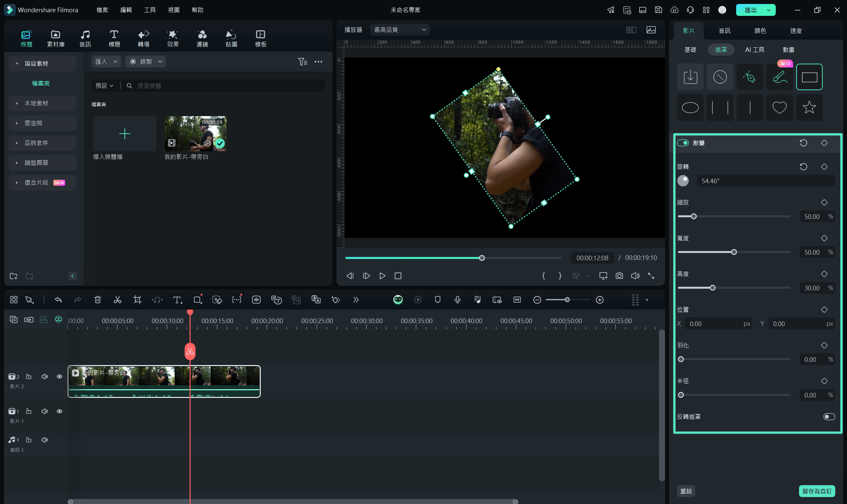This screenshot has height=504, width=847.
Task: Click the filter sort icon in media panel
Action: click(302, 62)
